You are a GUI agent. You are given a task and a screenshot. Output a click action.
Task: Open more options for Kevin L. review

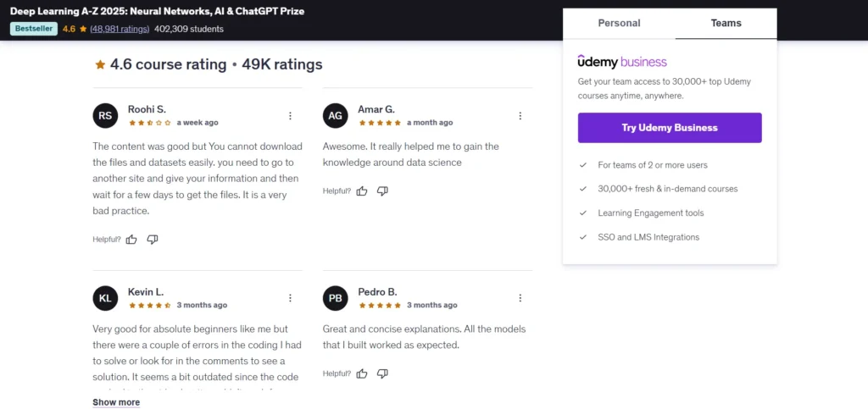tap(291, 298)
